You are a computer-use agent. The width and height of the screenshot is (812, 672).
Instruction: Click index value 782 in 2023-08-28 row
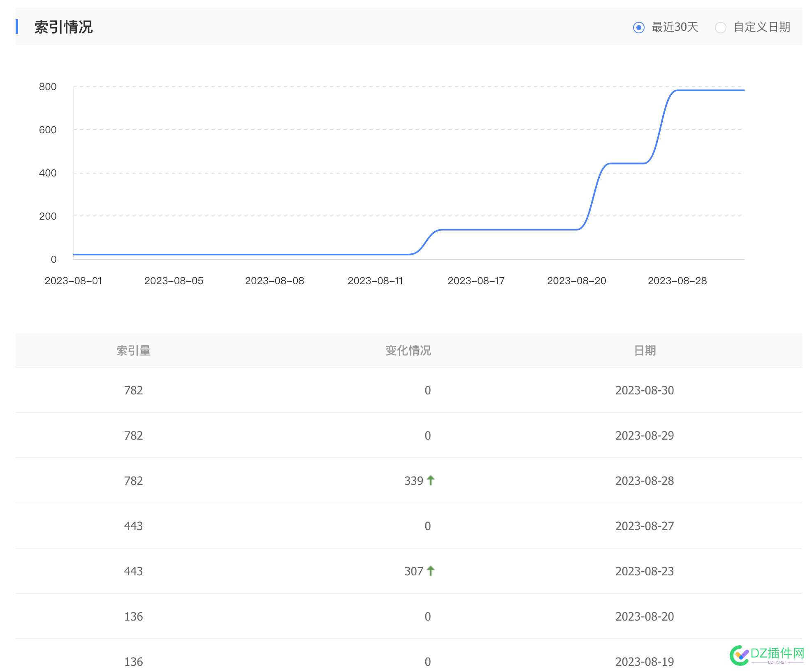[x=134, y=481]
